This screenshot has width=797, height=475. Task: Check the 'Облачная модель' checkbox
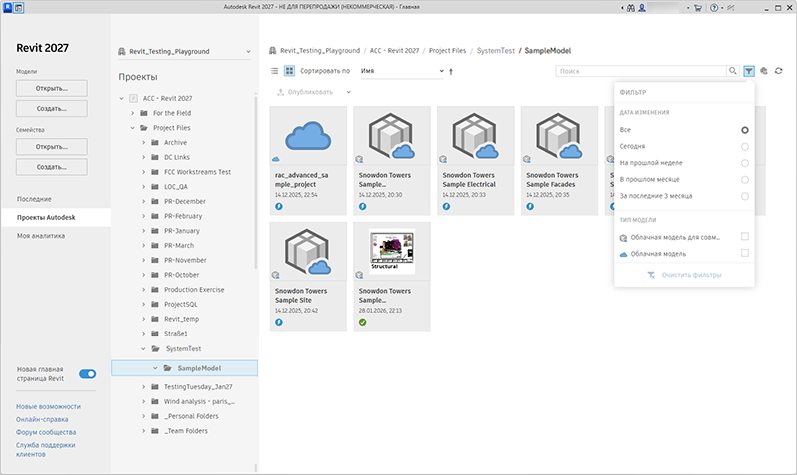coord(745,253)
